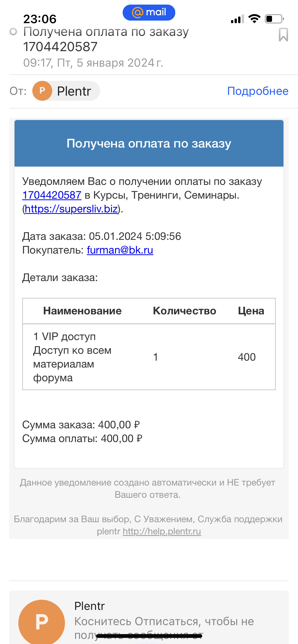The height and width of the screenshot is (644, 298).
Task: Tap the Plentr sender chip
Action: (66, 91)
